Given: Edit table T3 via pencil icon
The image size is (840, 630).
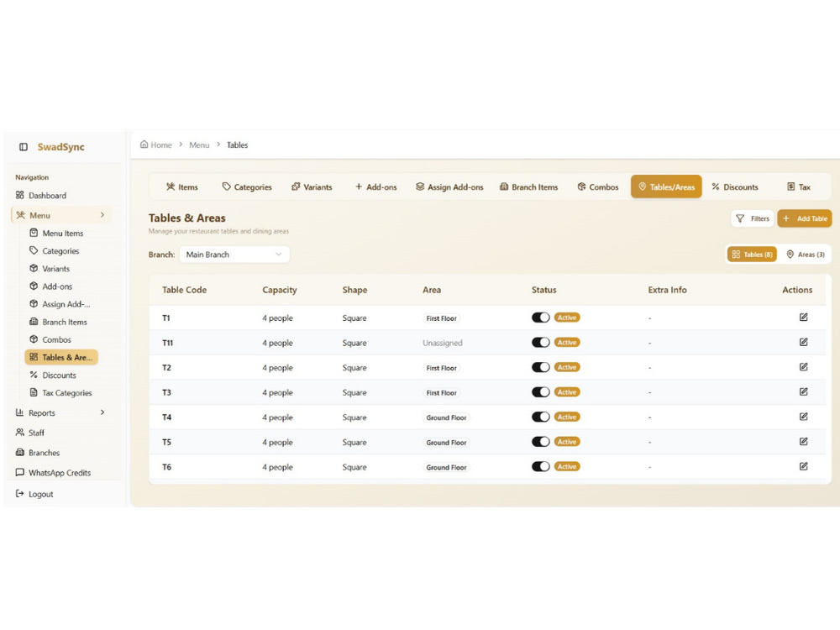Looking at the screenshot, I should pyautogui.click(x=803, y=391).
